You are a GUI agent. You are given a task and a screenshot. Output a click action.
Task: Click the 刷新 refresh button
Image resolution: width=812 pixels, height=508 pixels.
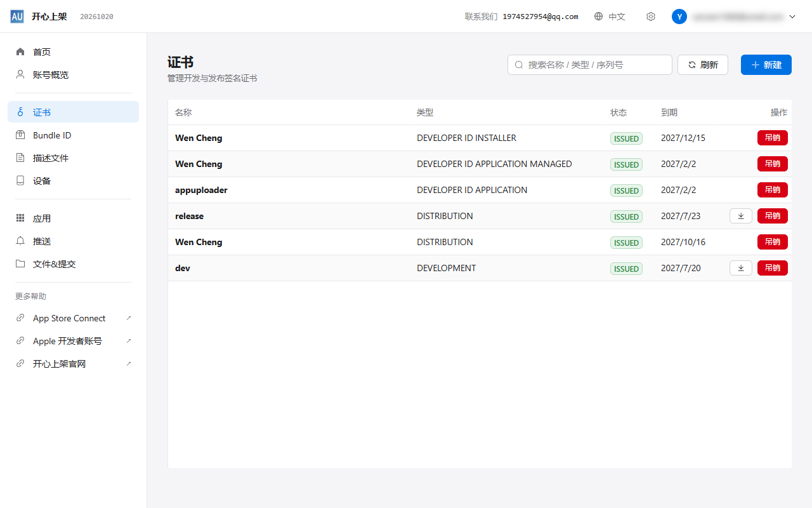[x=703, y=65]
